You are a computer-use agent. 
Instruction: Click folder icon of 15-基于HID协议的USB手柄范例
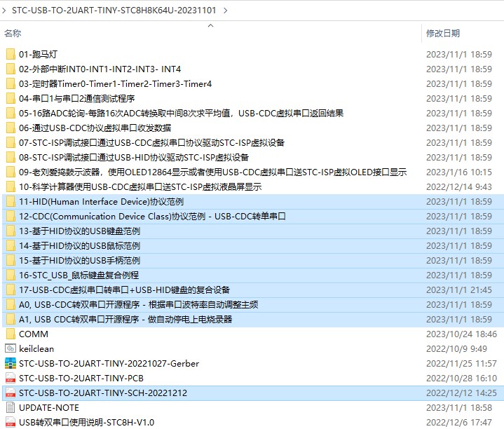(x=11, y=260)
